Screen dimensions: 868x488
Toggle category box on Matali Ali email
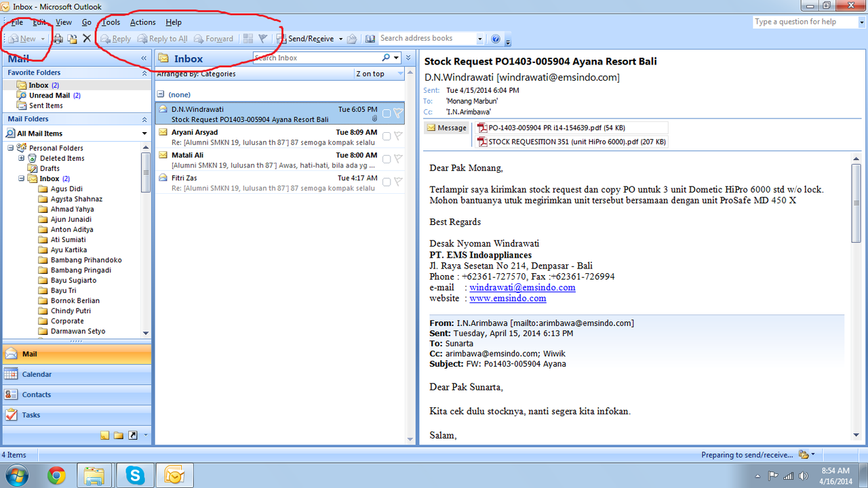click(387, 159)
